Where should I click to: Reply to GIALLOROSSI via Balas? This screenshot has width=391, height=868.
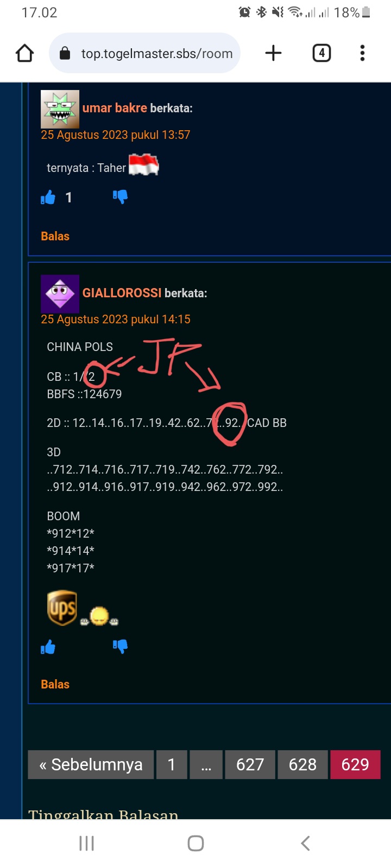[55, 684]
